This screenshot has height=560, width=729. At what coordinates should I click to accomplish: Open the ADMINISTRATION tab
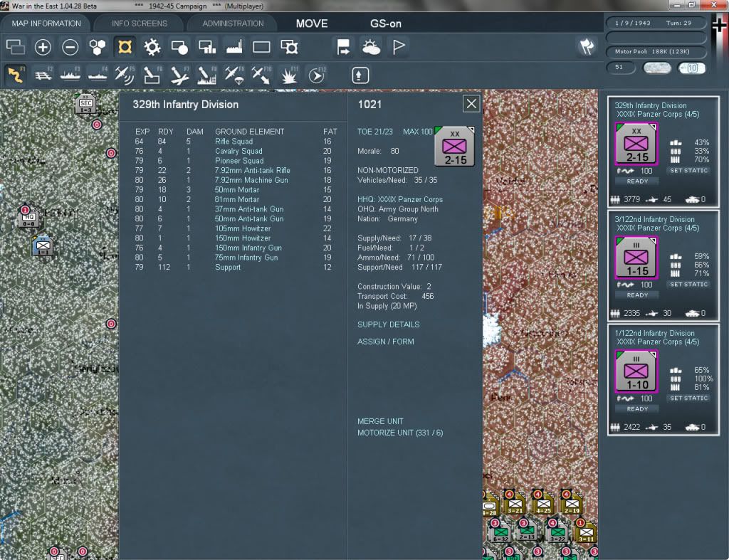click(x=233, y=23)
